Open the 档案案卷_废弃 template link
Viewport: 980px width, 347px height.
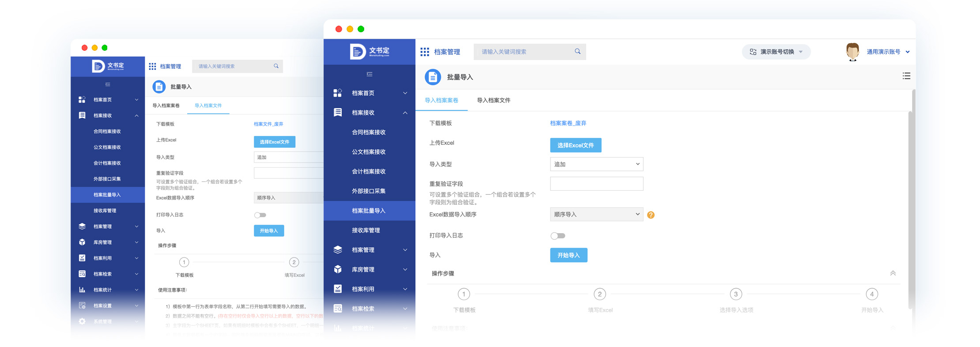(x=568, y=123)
